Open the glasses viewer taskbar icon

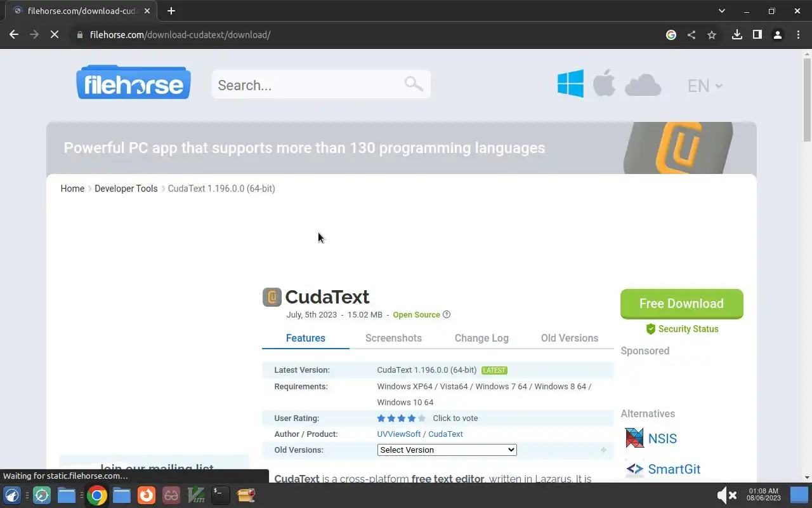[171, 495]
